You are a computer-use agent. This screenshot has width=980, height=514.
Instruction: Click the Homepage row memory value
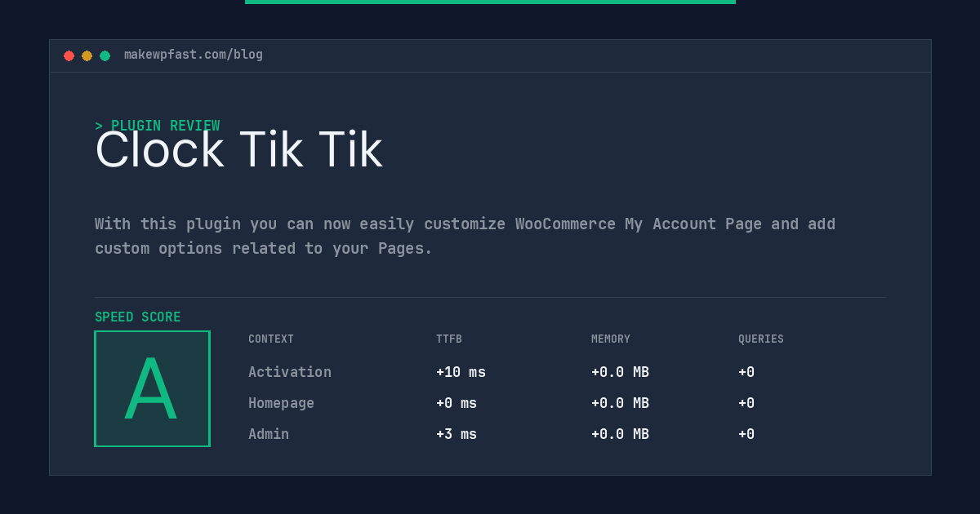(x=620, y=403)
